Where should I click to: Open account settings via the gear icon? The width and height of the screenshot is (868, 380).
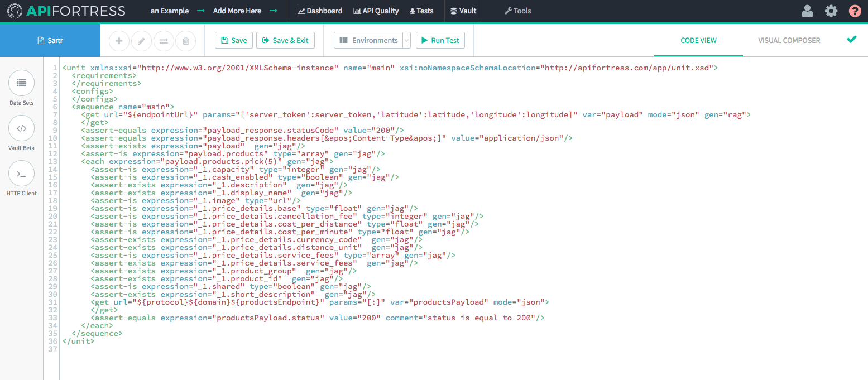(x=831, y=11)
